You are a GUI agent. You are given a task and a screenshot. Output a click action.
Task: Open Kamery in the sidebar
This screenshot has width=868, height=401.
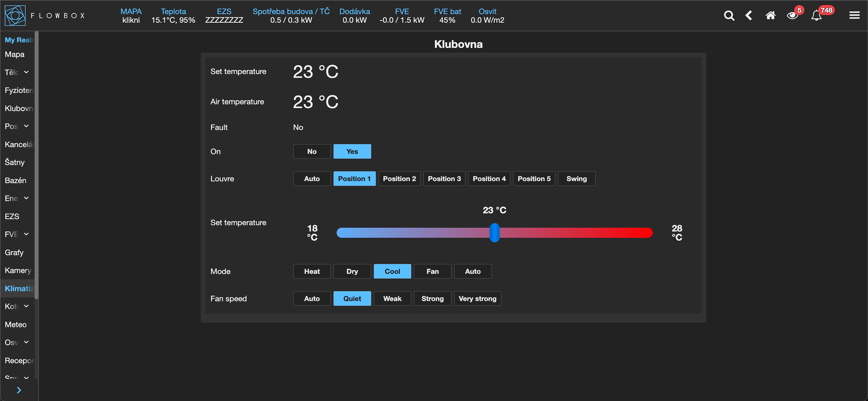pos(18,270)
